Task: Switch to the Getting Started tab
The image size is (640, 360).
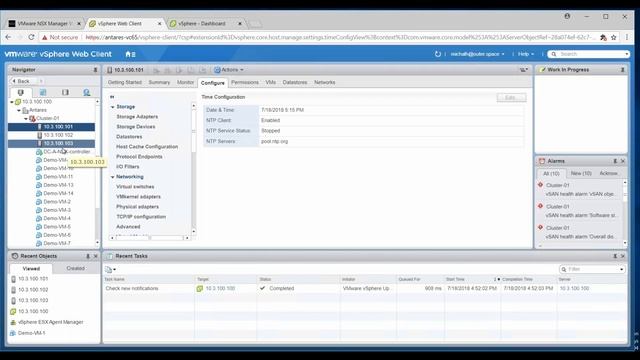Action: pyautogui.click(x=124, y=82)
